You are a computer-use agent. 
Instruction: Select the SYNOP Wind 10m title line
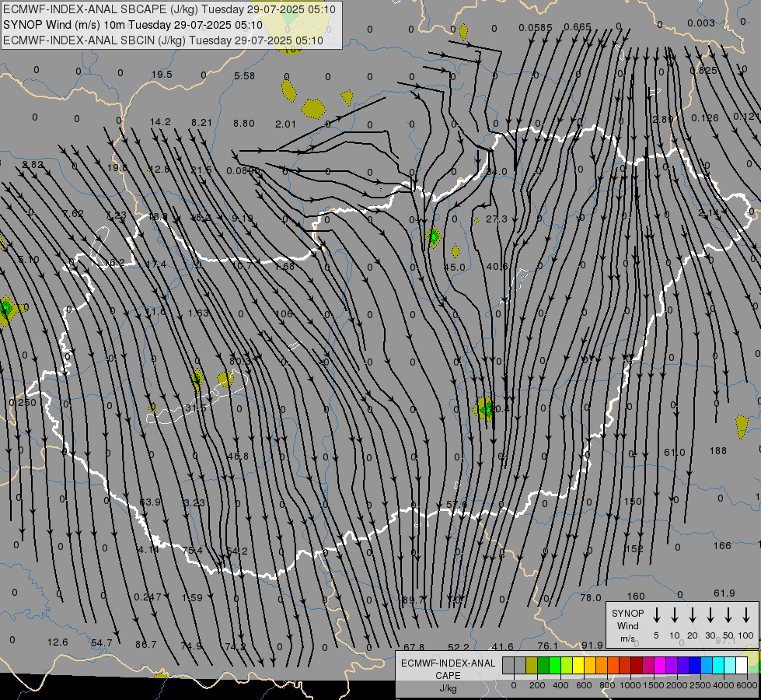point(132,25)
